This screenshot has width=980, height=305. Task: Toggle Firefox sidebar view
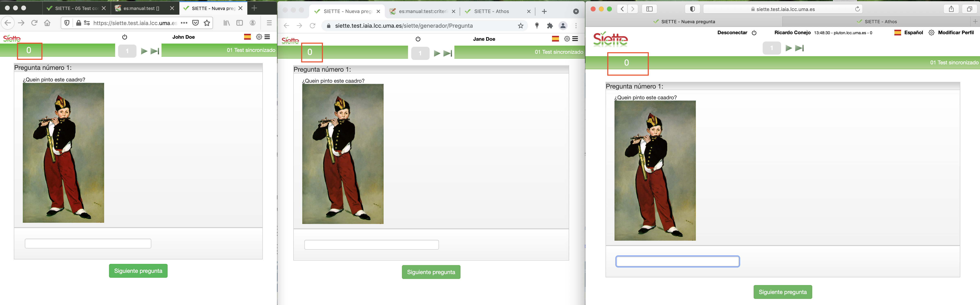click(x=240, y=23)
